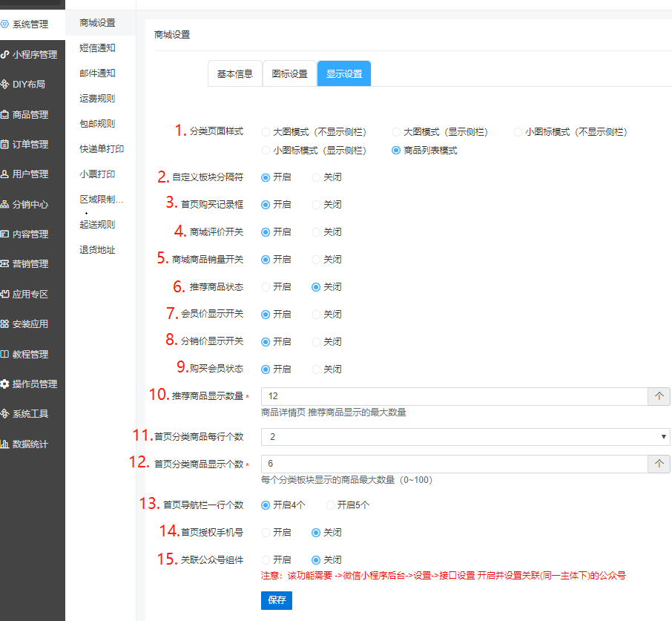Click the DIY布局 sidebar icon
Image resolution: width=672 pixels, height=621 pixels.
(x=5, y=84)
